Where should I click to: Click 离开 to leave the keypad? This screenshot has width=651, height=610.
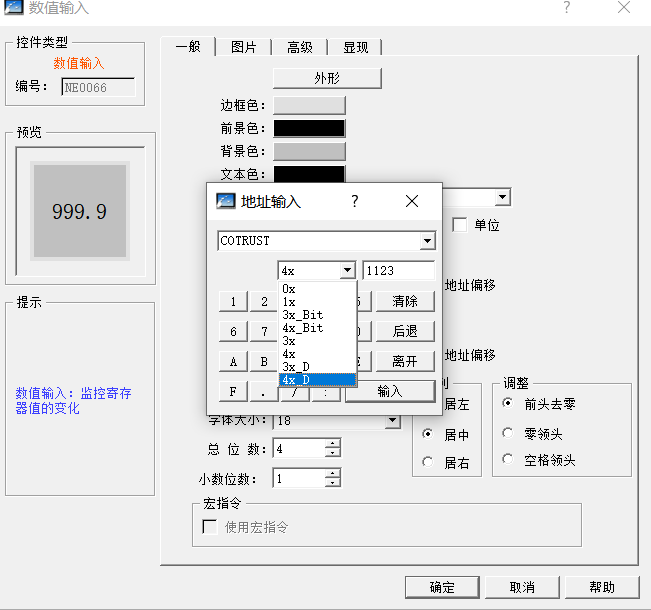[405, 361]
